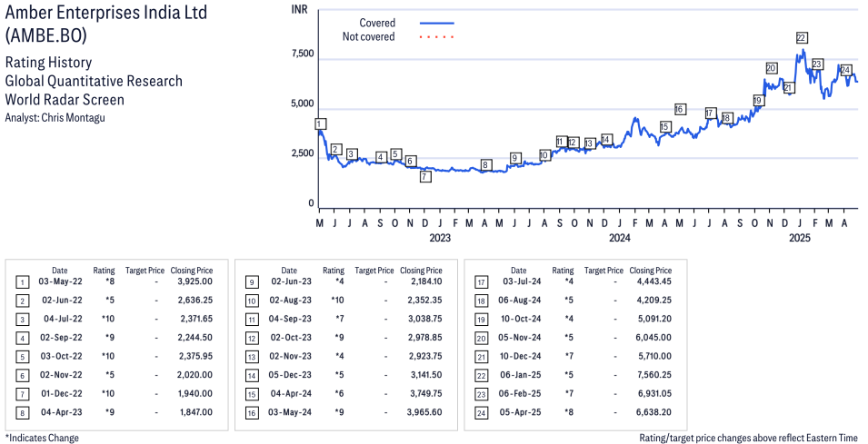Click closing price 2,923.75
The width and height of the screenshot is (868, 444).
click(x=425, y=357)
